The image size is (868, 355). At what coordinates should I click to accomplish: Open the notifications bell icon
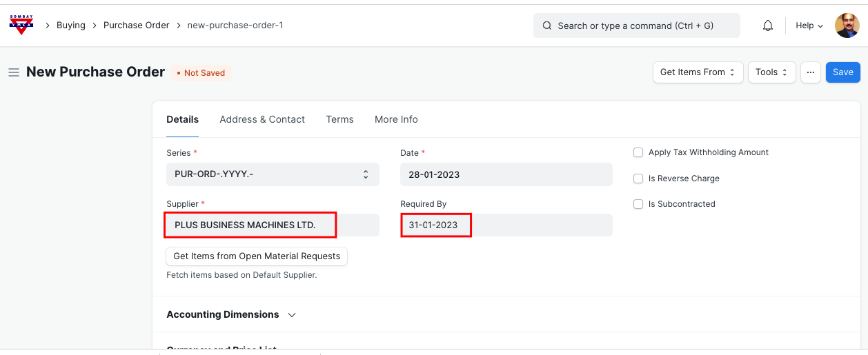coord(767,26)
